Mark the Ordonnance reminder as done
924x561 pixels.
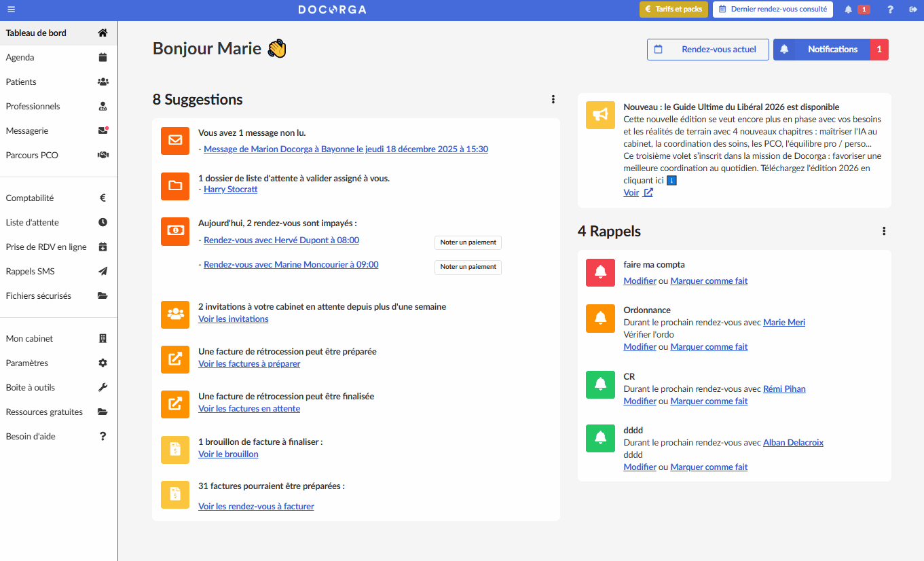tap(709, 347)
